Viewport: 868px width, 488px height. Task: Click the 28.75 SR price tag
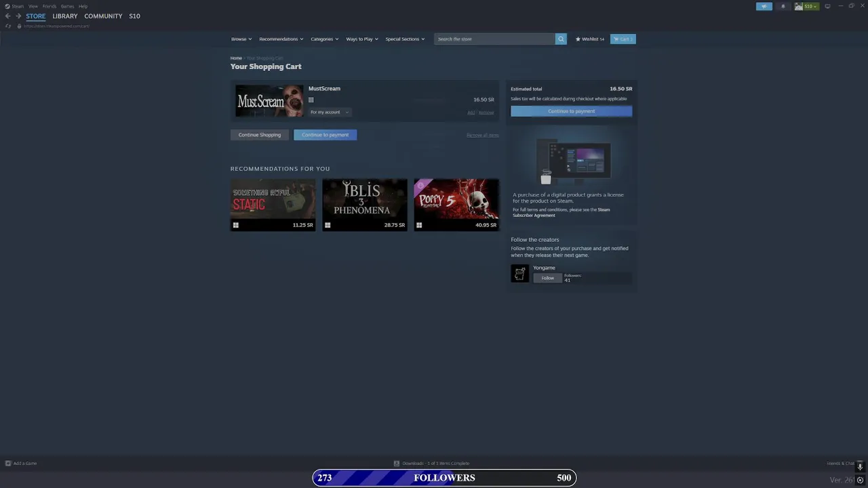395,225
